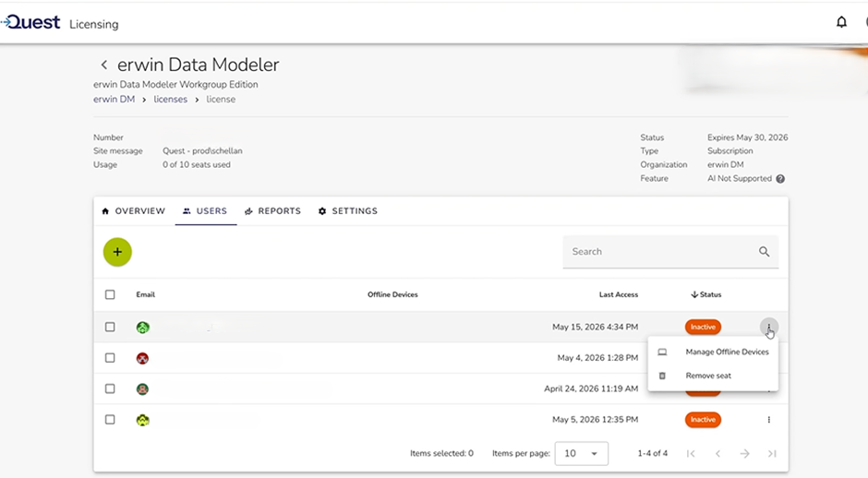This screenshot has width=868, height=478.
Task: Go to the first page of results
Action: [x=691, y=454]
